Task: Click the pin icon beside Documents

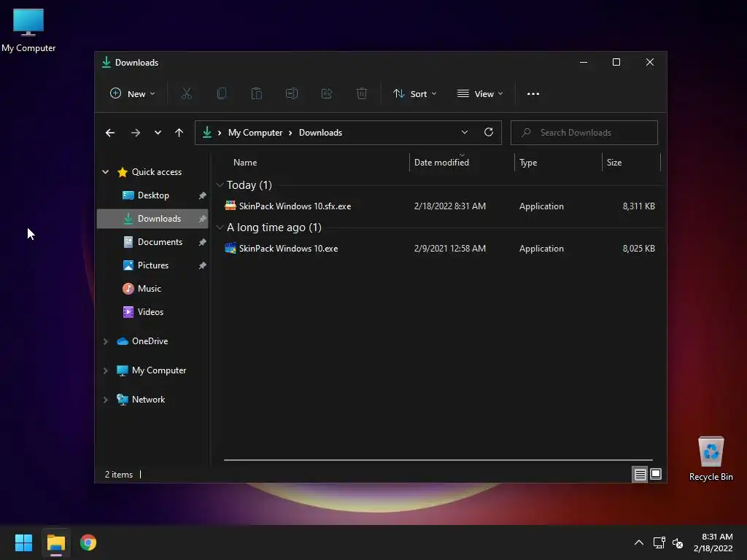Action: click(x=203, y=242)
